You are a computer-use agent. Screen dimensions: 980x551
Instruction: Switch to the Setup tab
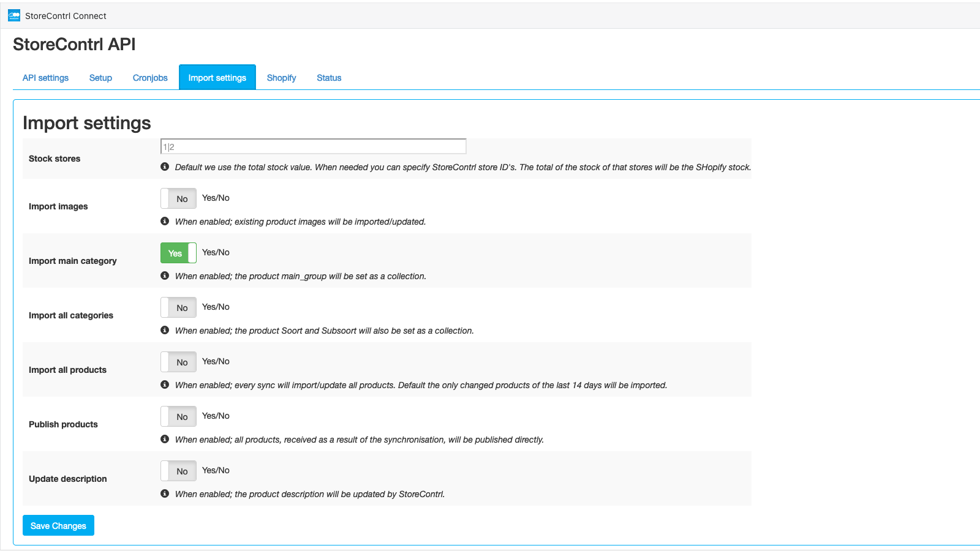click(100, 78)
